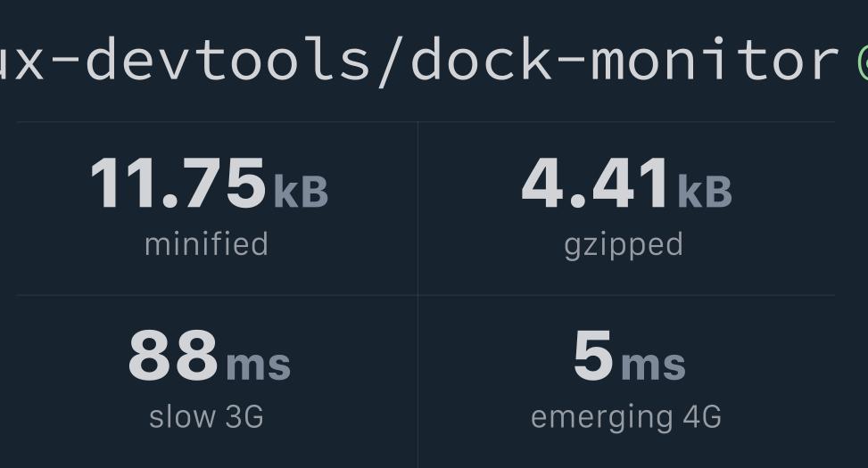The image size is (868, 468).
Task: Click the word monitor in the package title
Action: pos(715,60)
